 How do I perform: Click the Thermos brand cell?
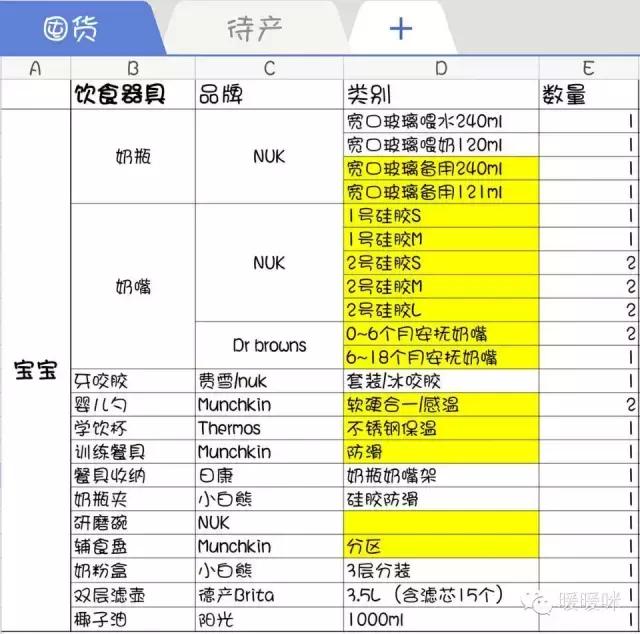coord(269,429)
